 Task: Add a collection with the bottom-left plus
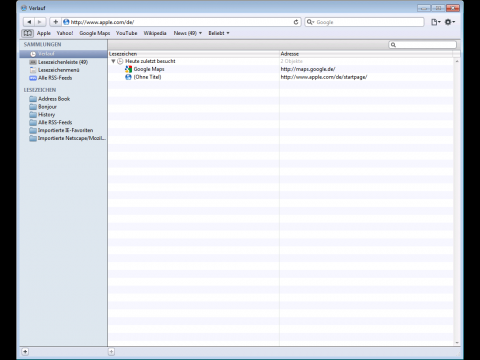[x=25, y=351]
